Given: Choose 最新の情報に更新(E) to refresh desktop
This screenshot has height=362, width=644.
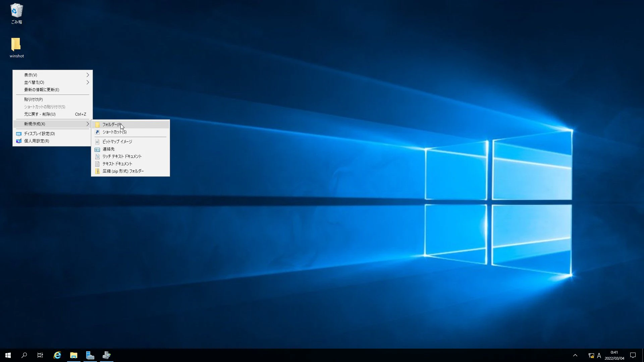Looking at the screenshot, I should point(53,90).
